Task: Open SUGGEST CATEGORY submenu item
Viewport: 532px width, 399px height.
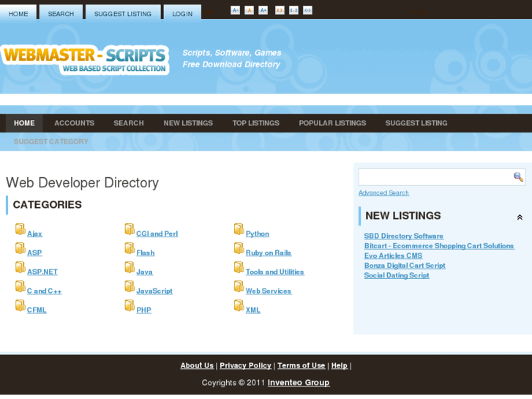Action: tap(51, 141)
